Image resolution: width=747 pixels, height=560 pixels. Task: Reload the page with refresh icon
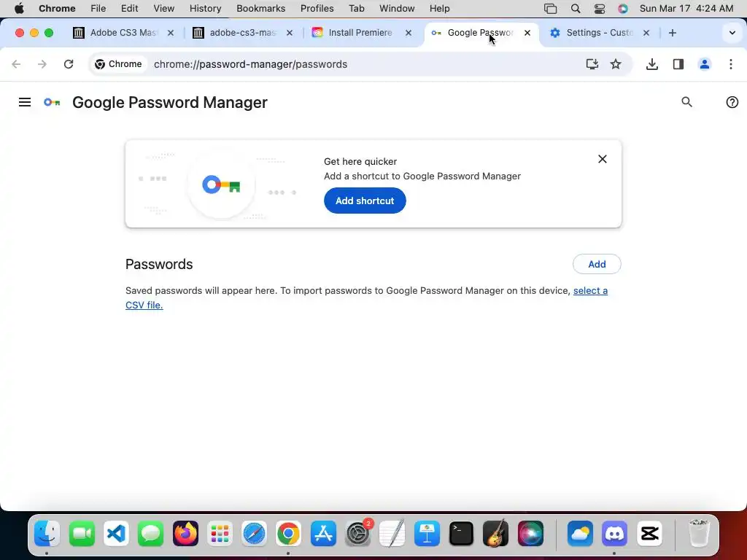[69, 64]
